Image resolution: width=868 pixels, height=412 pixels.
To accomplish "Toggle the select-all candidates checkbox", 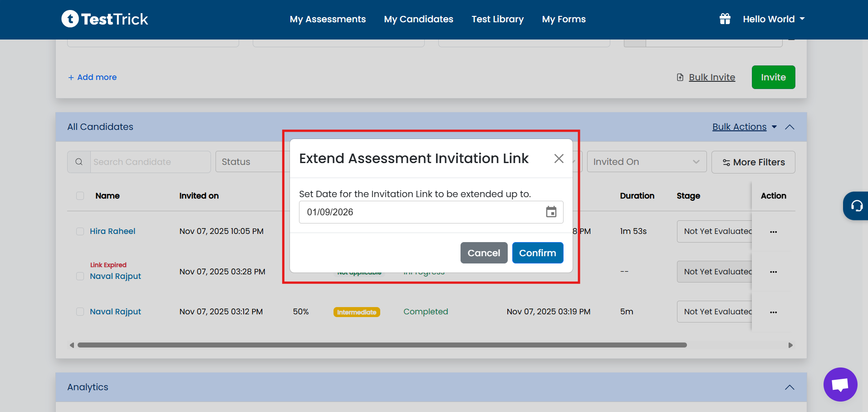I will point(80,196).
